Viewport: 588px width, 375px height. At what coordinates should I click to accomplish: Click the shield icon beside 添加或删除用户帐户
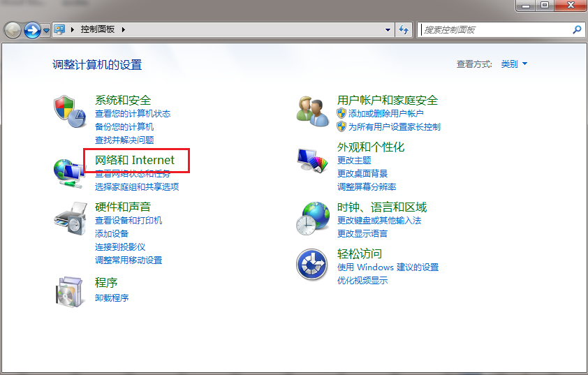point(341,113)
